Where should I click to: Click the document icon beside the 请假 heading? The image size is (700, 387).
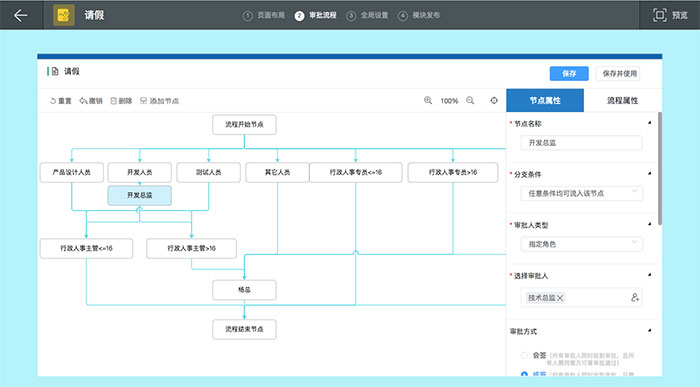point(55,71)
